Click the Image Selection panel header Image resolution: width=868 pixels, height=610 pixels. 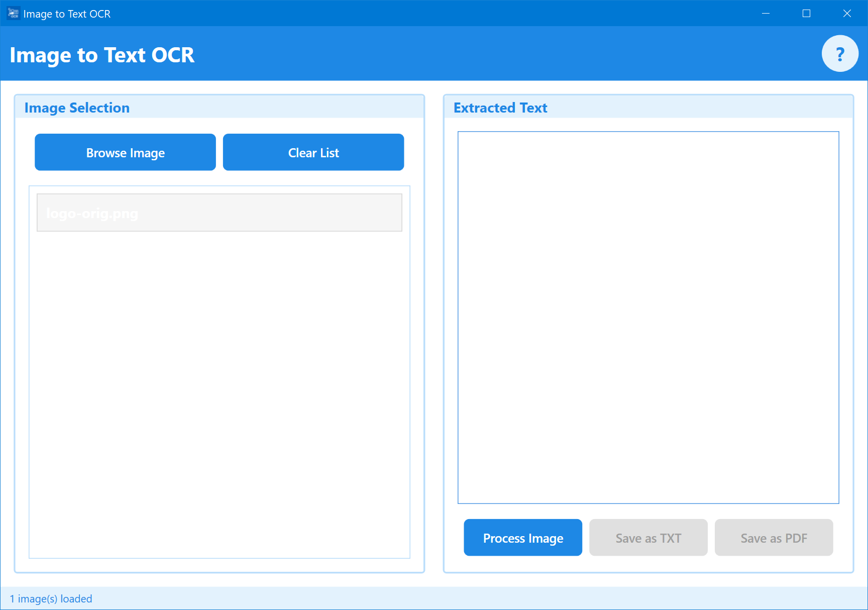pyautogui.click(x=77, y=108)
